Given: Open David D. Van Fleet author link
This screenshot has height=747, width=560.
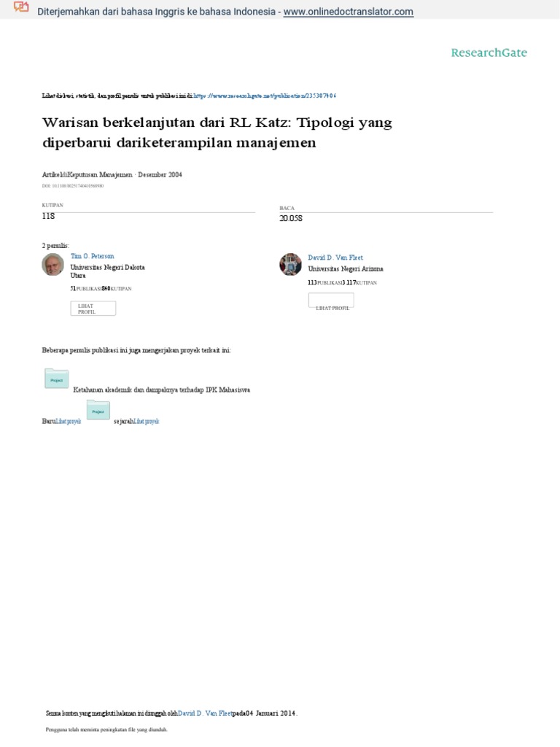Looking at the screenshot, I should coord(335,258).
